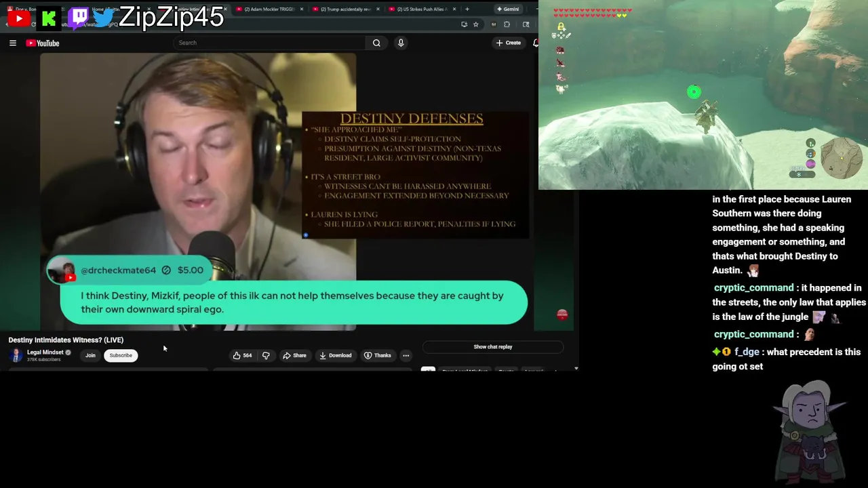This screenshot has width=868, height=488.
Task: Click 378K subscribers count text
Action: [x=43, y=360]
